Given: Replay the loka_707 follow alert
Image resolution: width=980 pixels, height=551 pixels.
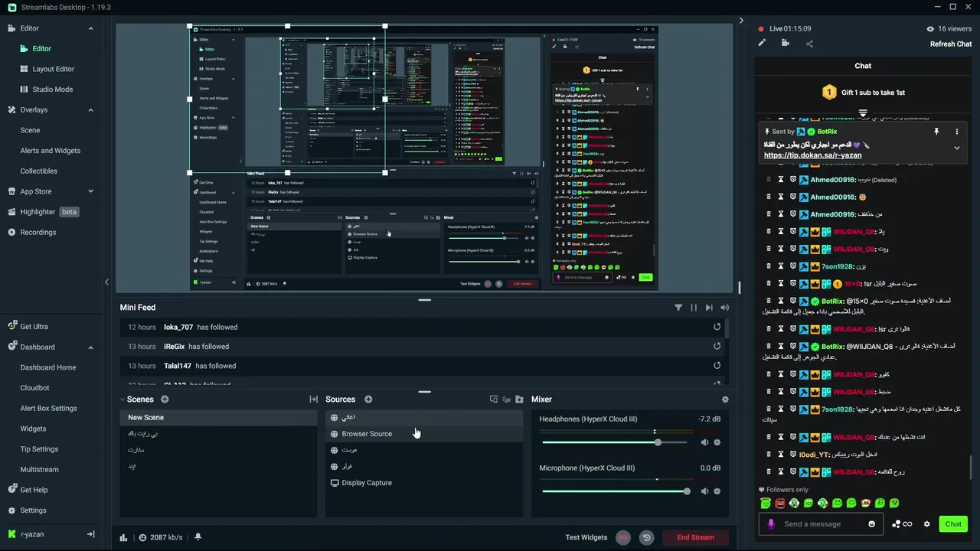Looking at the screenshot, I should click(x=717, y=327).
